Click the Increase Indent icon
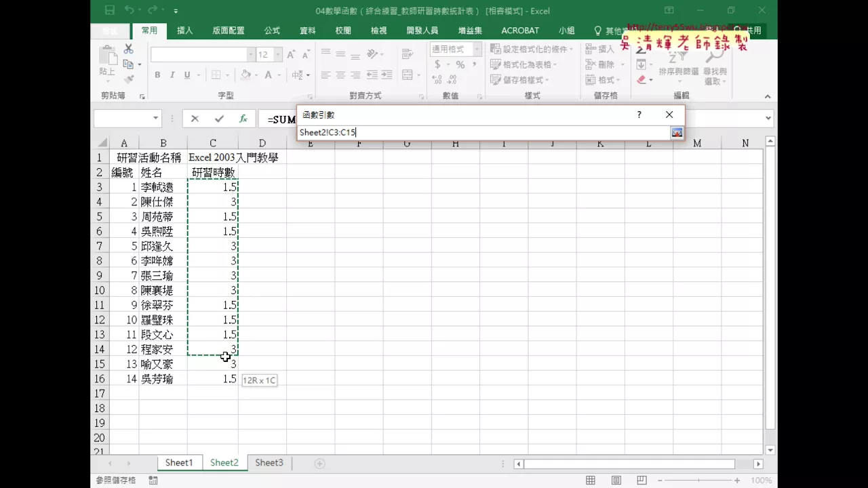 tap(387, 75)
